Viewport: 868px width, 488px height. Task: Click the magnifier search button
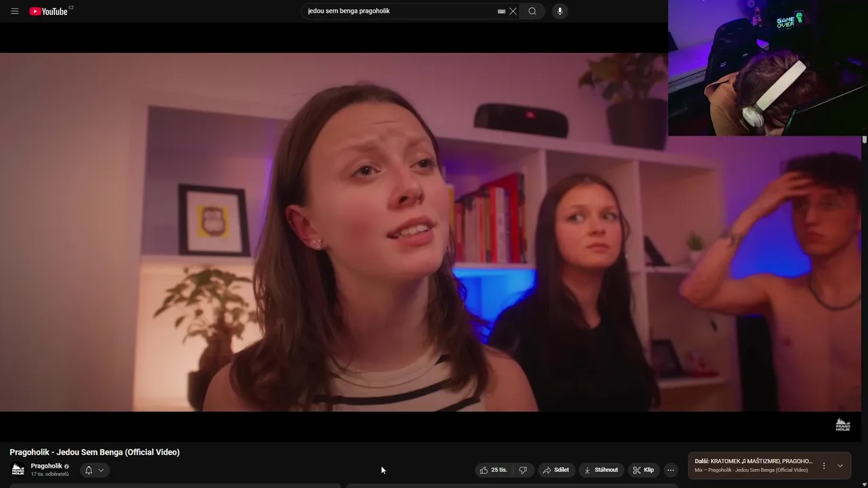click(532, 11)
